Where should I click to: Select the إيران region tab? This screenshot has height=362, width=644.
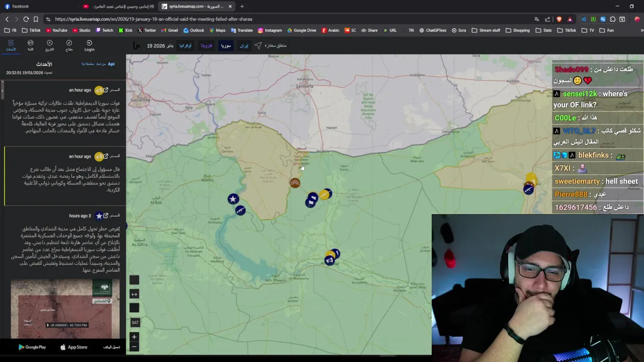point(244,45)
